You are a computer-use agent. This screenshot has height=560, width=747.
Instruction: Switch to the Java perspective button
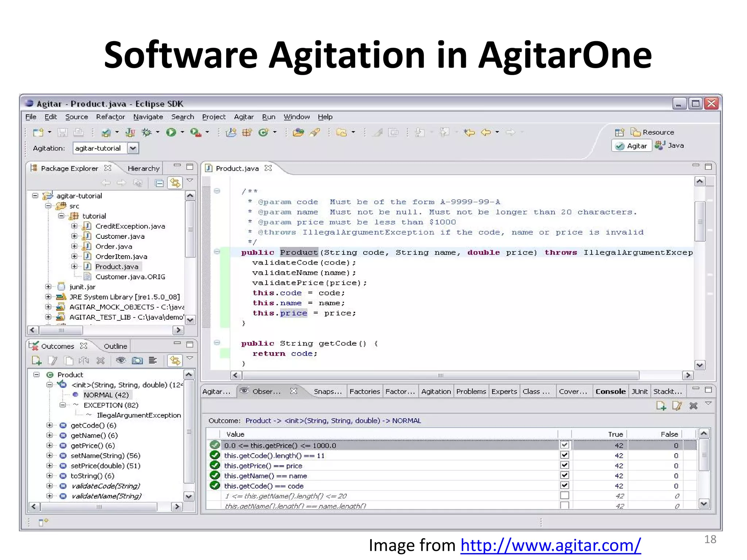point(670,145)
